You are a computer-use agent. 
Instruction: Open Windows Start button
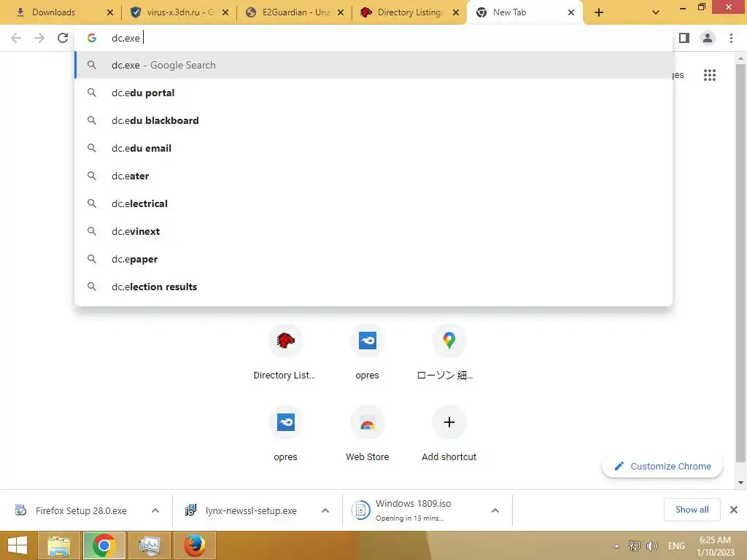(18, 545)
